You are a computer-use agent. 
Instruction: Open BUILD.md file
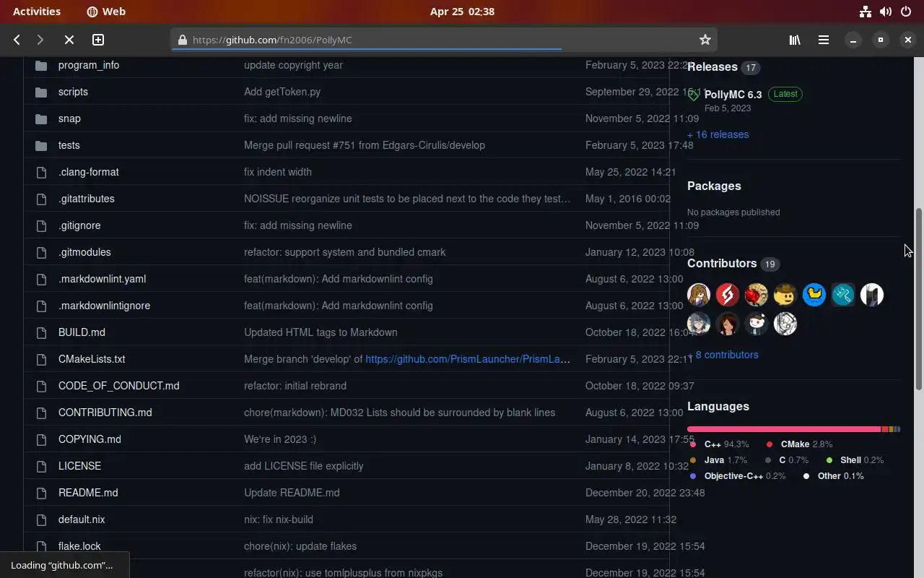82,332
